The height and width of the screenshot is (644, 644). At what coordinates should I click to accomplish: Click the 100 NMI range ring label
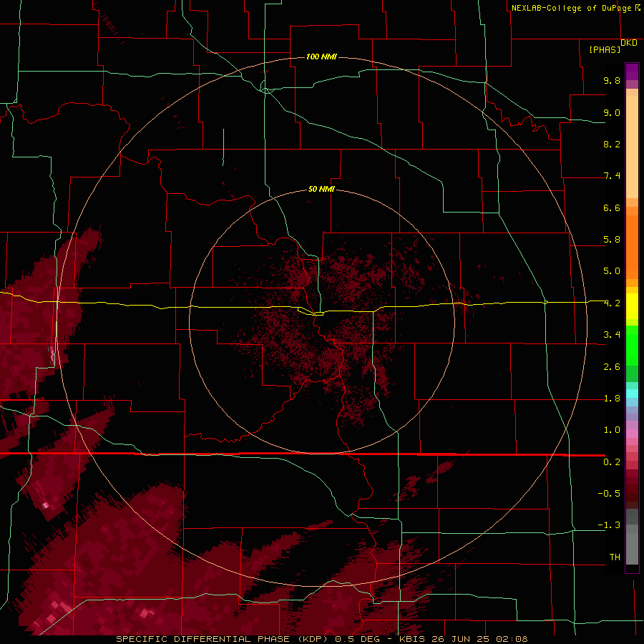[321, 57]
